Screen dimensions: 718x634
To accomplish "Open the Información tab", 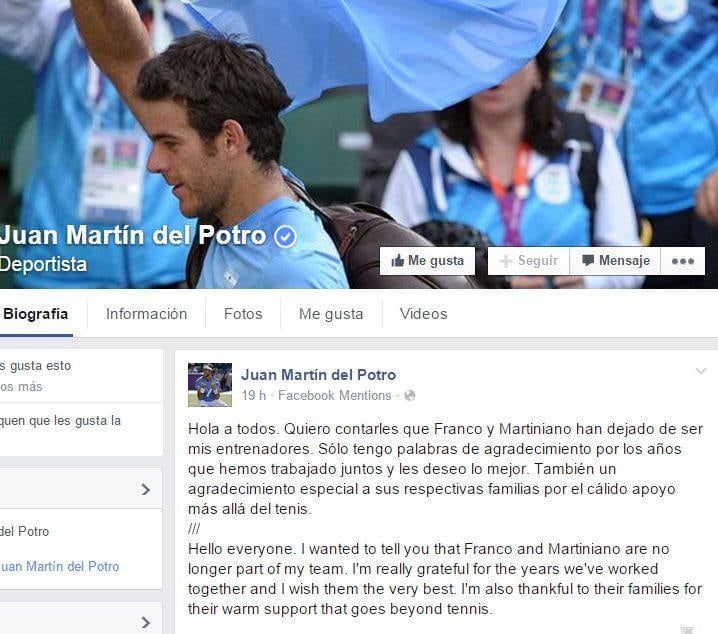I will pos(147,314).
